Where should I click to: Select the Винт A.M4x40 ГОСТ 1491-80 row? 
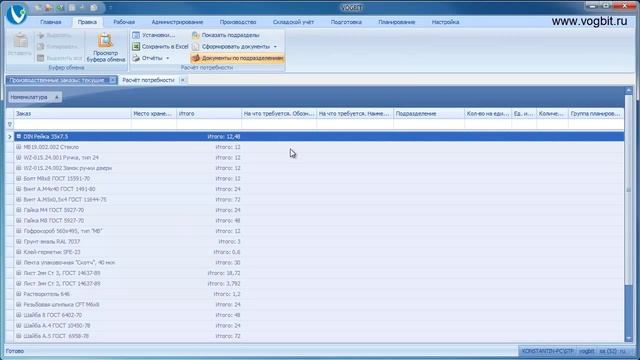[x=319, y=189]
